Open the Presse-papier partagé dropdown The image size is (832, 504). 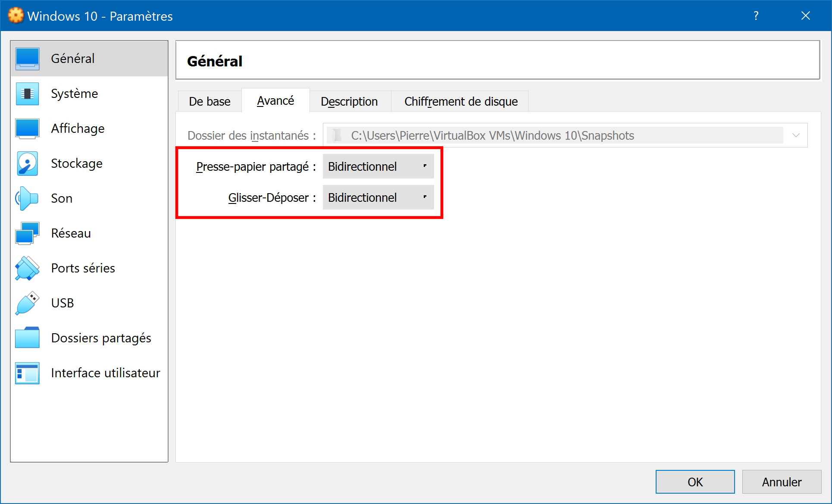378,166
